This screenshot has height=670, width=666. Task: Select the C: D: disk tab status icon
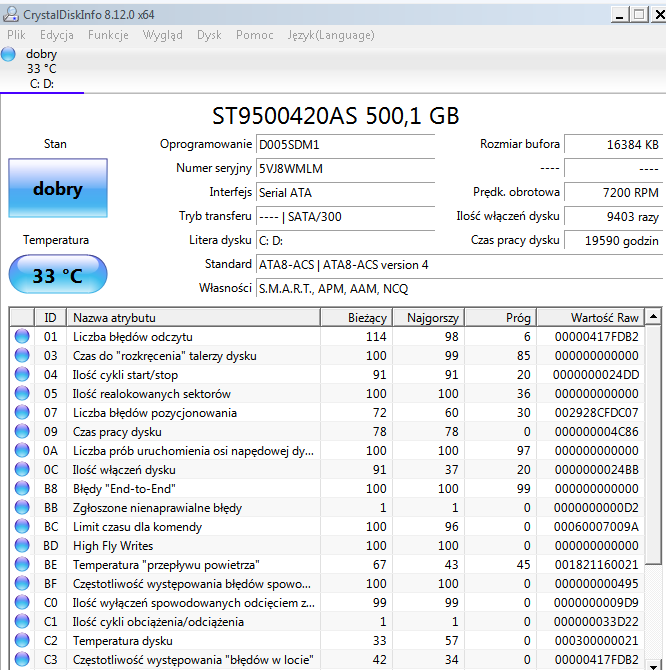point(8,54)
